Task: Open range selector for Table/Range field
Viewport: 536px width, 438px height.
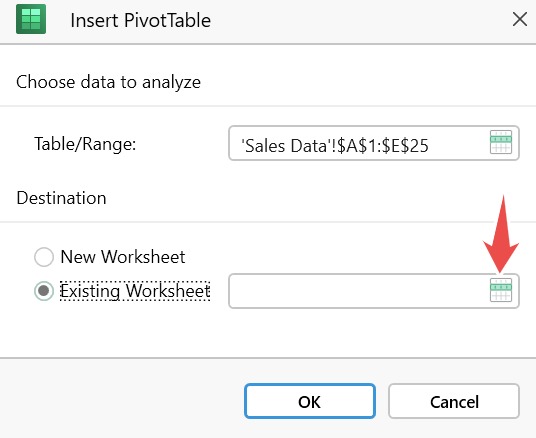Action: click(x=501, y=142)
